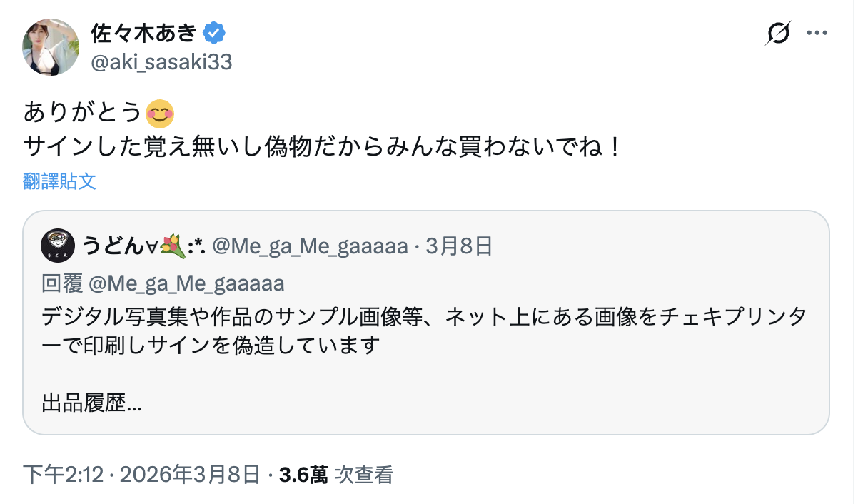Click the smiling emoji after ありがとう
The width and height of the screenshot is (858, 504).
[x=159, y=113]
